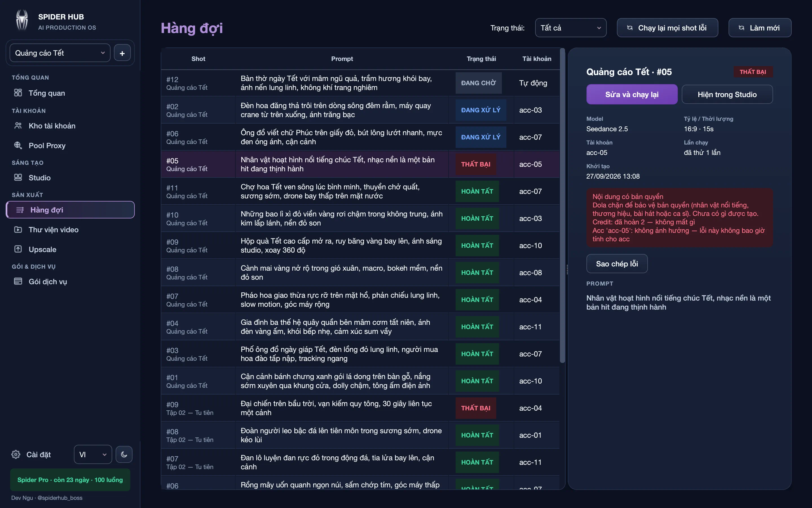This screenshot has width=812, height=508.
Task: Go to Kho tài khoản
Action: [x=70, y=126]
